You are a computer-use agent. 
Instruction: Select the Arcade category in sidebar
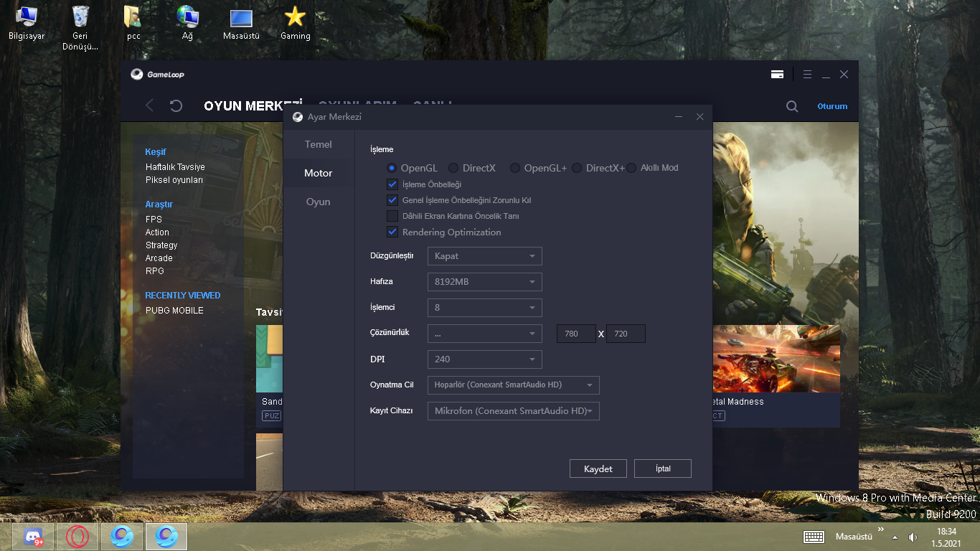coord(159,258)
